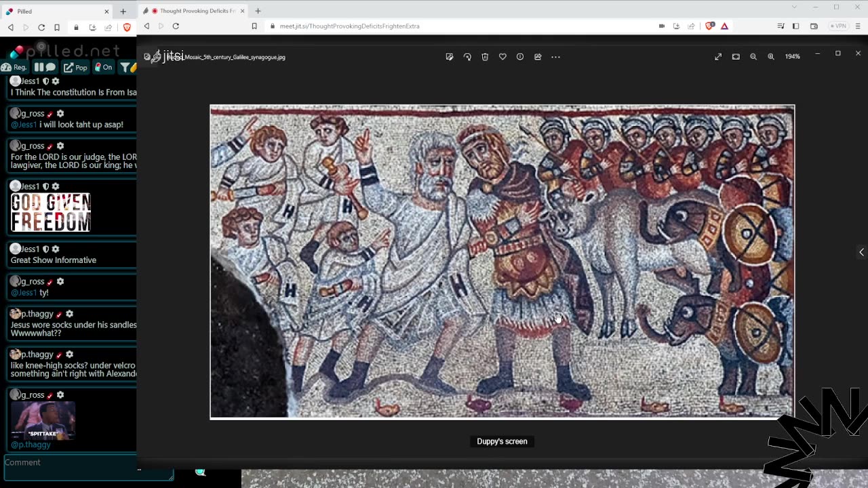Share the image from the photo viewer toolbar
This screenshot has width=868, height=488.
click(538, 57)
